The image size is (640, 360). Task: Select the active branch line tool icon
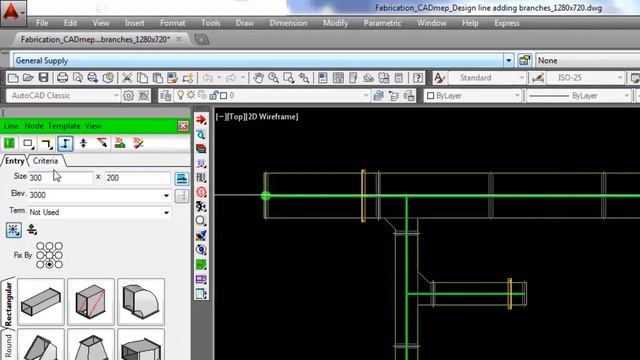[x=65, y=144]
